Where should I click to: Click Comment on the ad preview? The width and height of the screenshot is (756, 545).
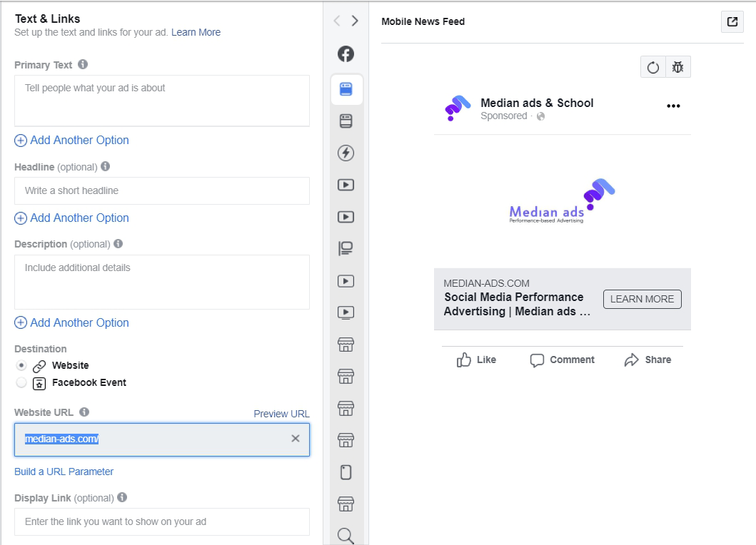point(562,360)
